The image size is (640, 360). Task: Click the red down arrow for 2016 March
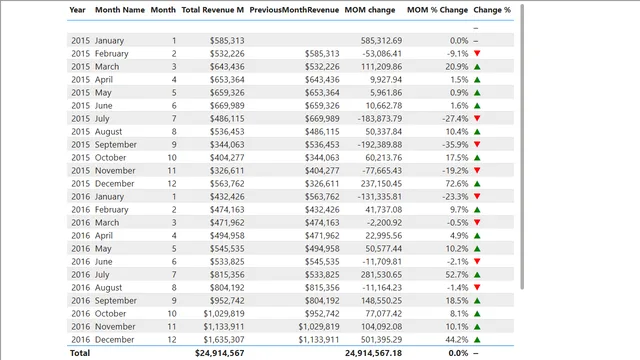click(x=477, y=222)
